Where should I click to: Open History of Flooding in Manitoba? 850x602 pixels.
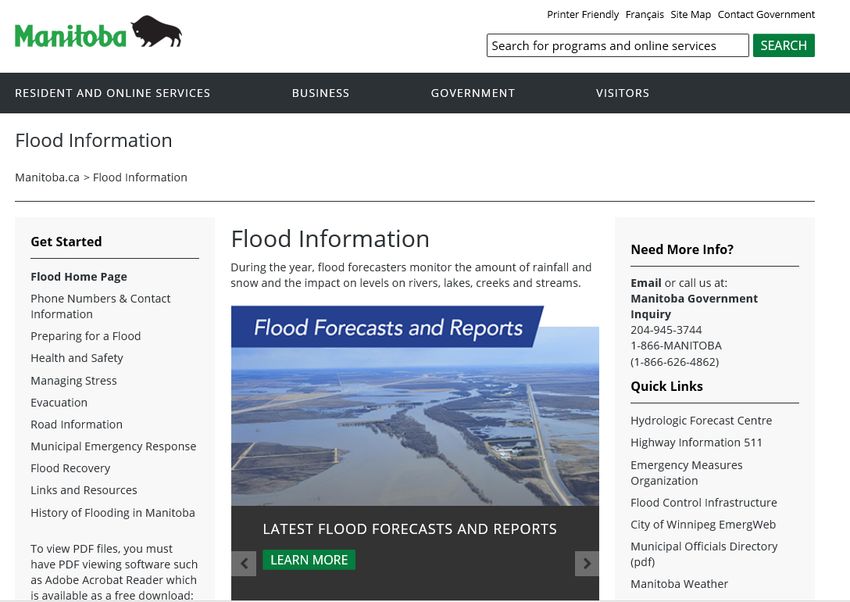[113, 513]
